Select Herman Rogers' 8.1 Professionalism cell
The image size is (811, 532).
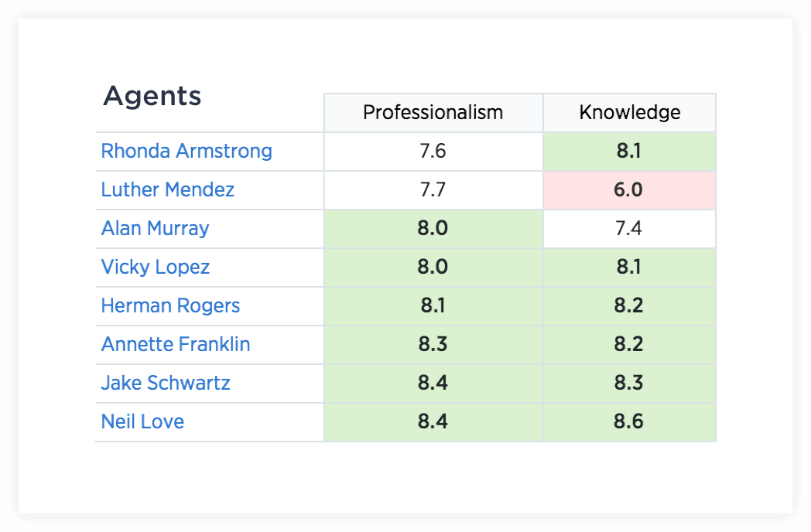pyautogui.click(x=433, y=305)
